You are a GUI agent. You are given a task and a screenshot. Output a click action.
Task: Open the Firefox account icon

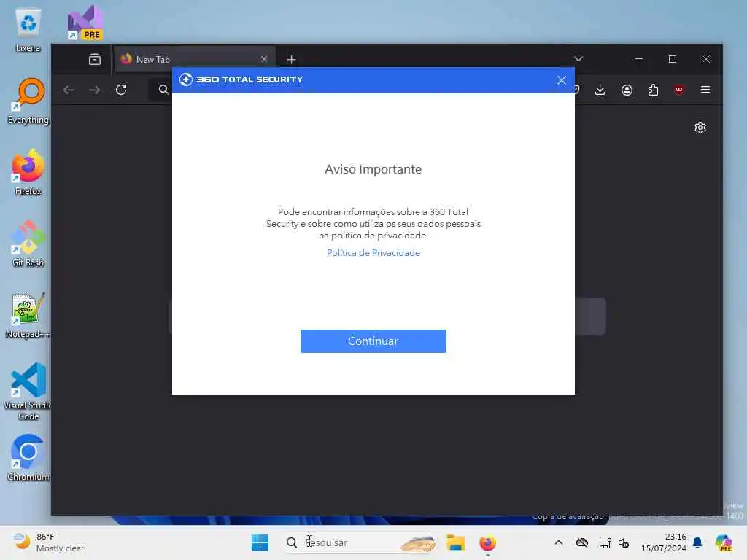point(627,90)
